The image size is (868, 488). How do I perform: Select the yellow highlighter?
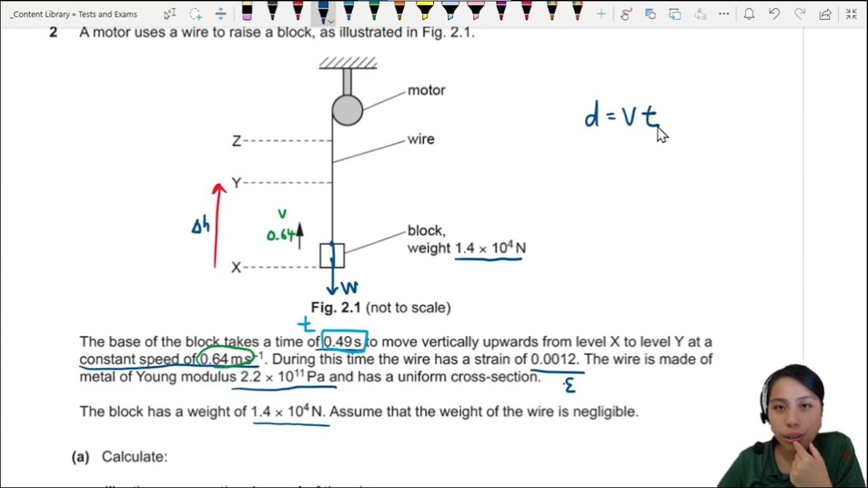click(425, 12)
